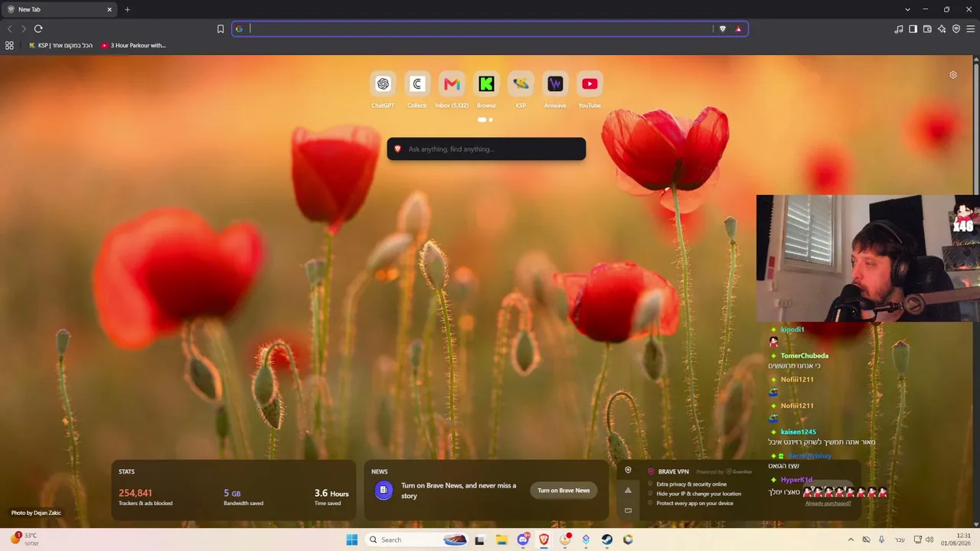Open Steam from the taskbar

606,540
